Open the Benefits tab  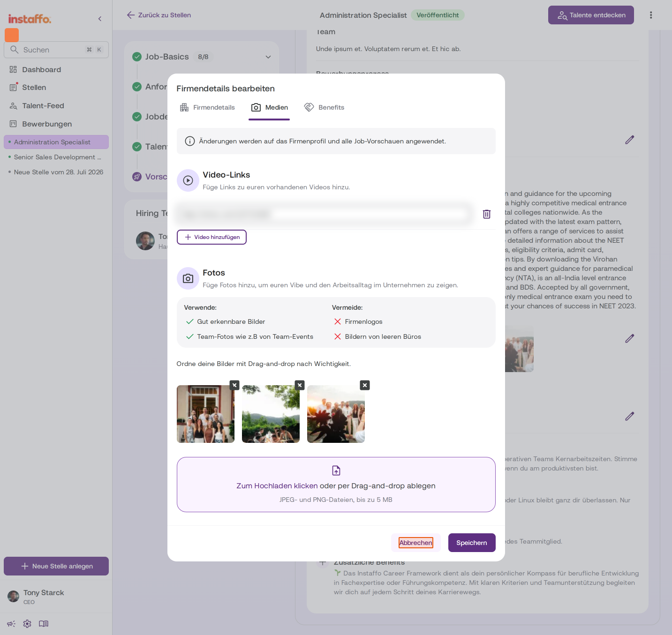point(325,107)
